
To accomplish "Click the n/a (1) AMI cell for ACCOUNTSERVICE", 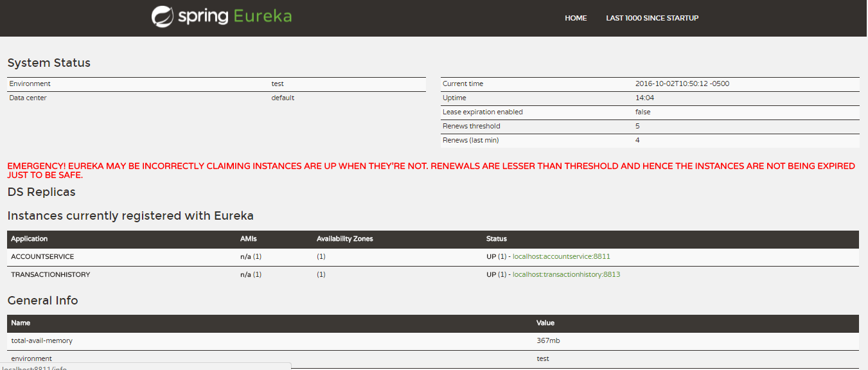I will pyautogui.click(x=251, y=256).
